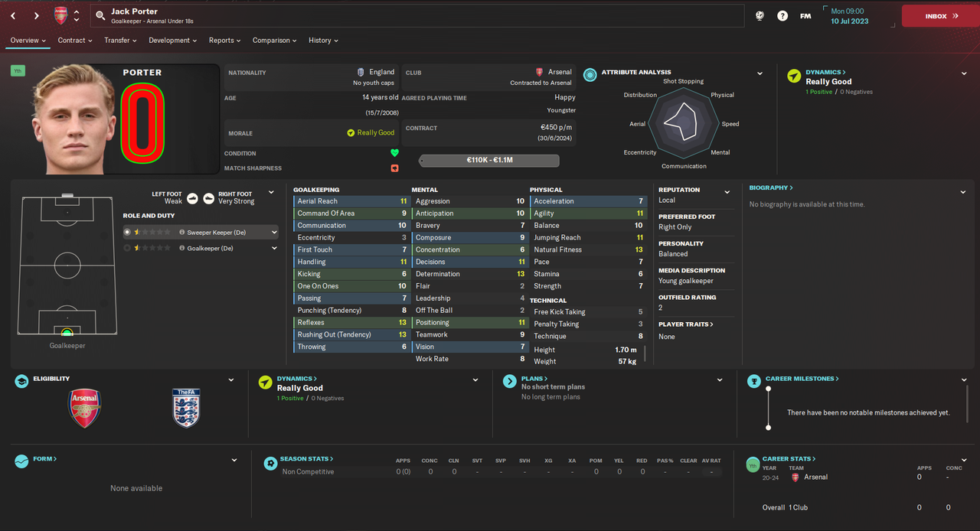Click the Plans arrow circle icon

coord(510,381)
